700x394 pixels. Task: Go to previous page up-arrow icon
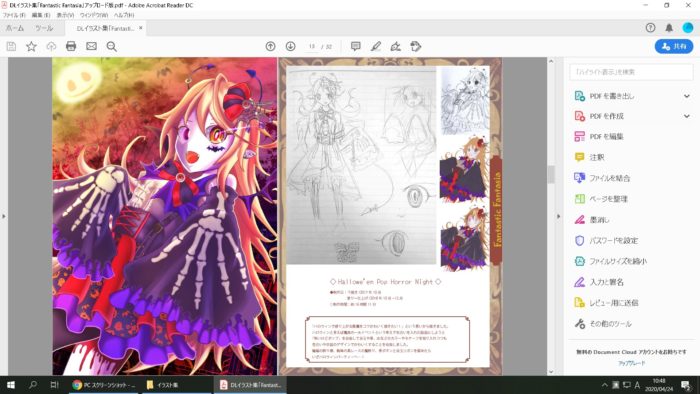271,46
